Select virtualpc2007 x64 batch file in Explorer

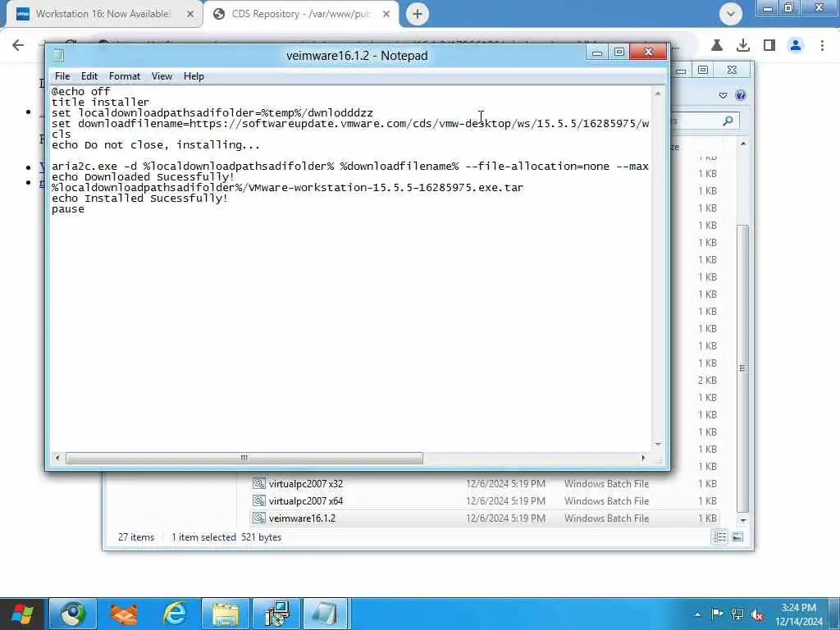pyautogui.click(x=483, y=501)
